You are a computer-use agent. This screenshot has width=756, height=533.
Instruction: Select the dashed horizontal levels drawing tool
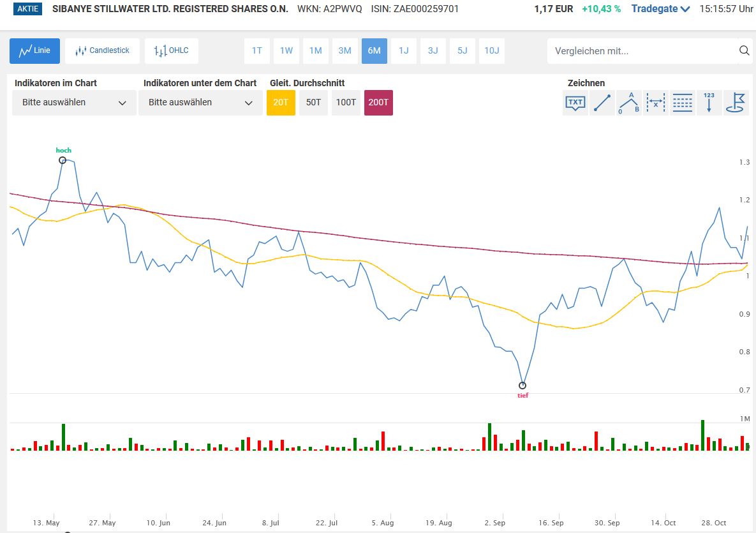click(x=683, y=103)
